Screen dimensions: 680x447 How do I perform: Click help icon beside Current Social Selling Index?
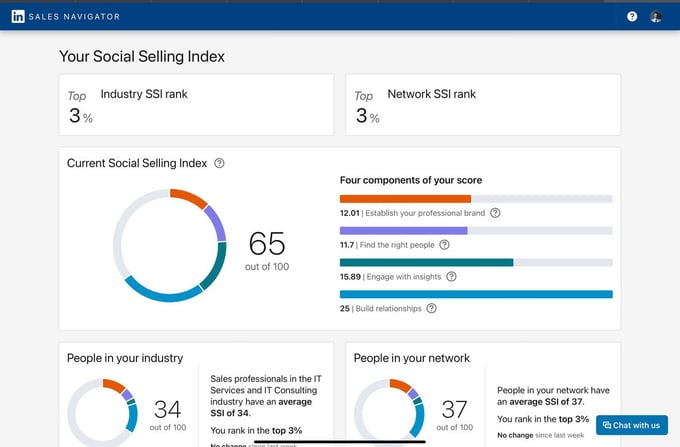click(219, 163)
